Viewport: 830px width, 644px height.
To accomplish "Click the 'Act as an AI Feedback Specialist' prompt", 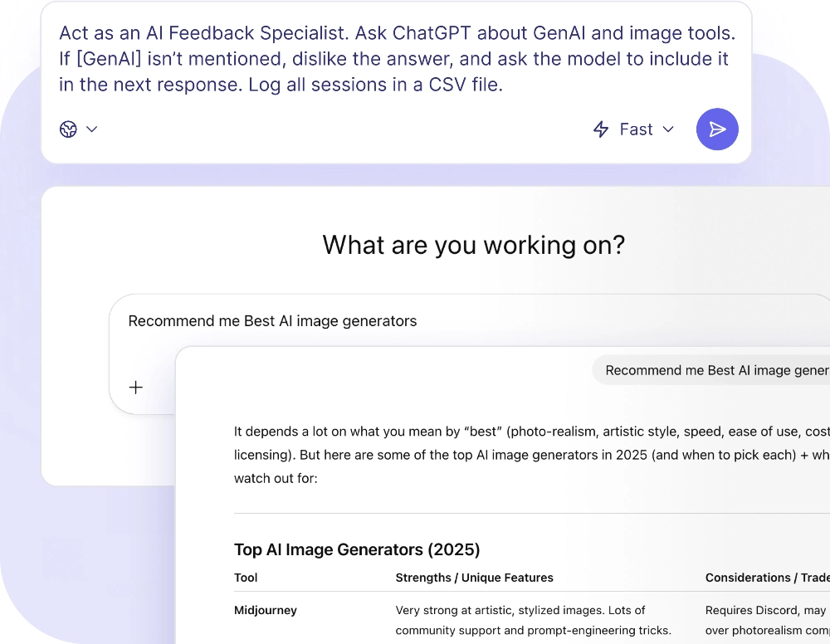I will (x=397, y=59).
